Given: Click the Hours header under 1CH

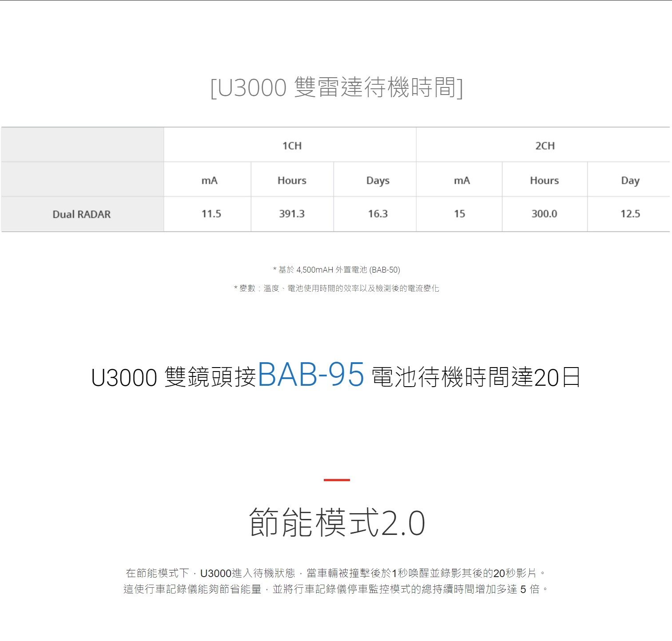Looking at the screenshot, I should tap(292, 180).
